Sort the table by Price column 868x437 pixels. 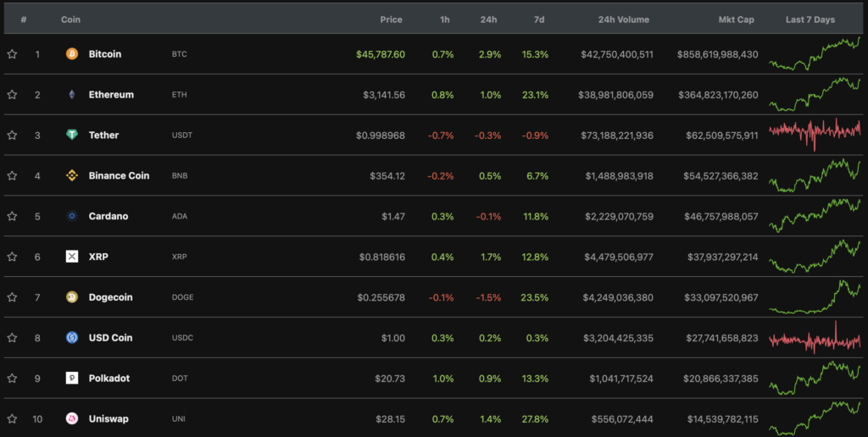tap(391, 19)
